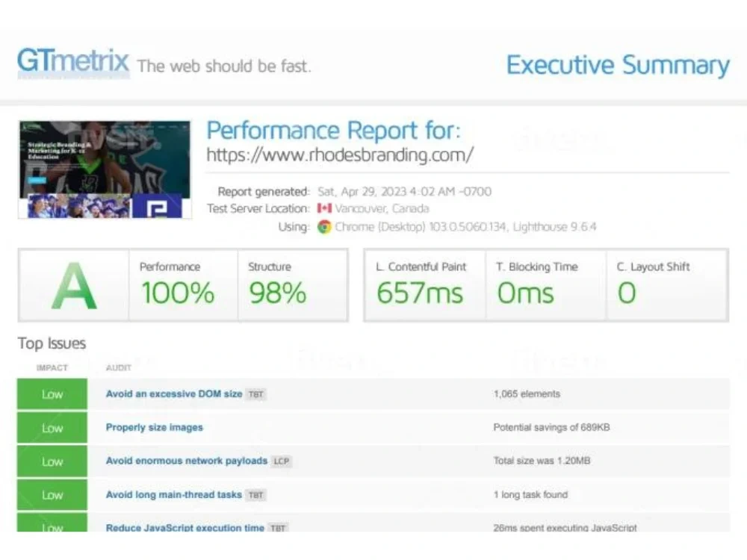The image size is (747, 560).
Task: Click the 'Vancouver, Canada' location text
Action: coord(382,208)
